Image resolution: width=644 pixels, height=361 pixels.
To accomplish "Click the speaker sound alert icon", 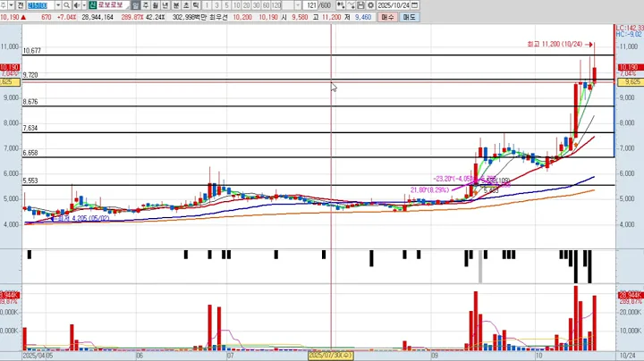I will point(76,5).
